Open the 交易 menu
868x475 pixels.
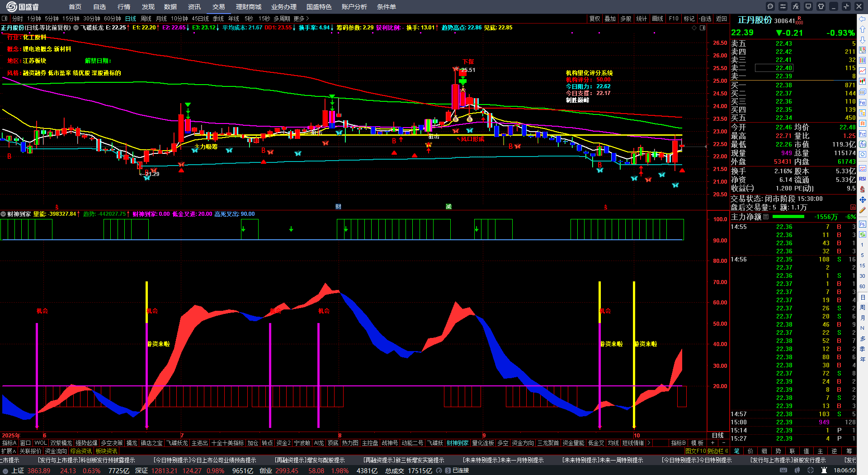(219, 7)
